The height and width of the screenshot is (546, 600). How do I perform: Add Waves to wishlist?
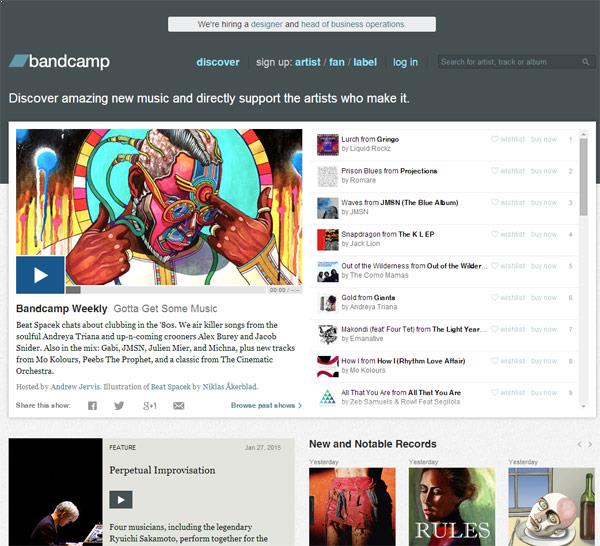click(x=508, y=202)
